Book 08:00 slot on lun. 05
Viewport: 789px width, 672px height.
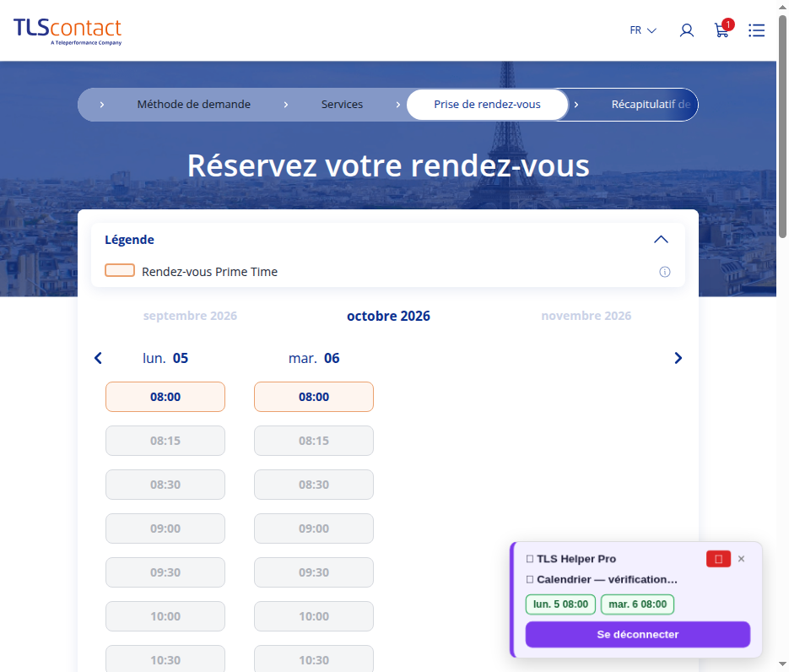[165, 397]
